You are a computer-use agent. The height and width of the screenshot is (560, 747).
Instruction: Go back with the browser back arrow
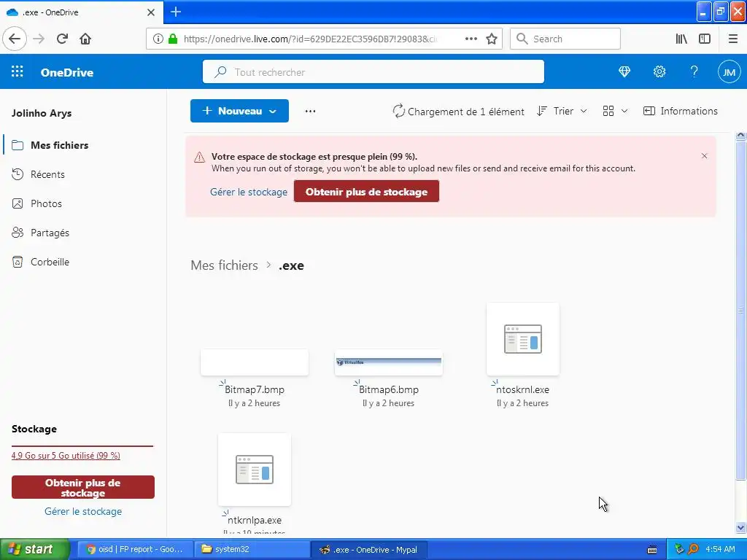[15, 39]
